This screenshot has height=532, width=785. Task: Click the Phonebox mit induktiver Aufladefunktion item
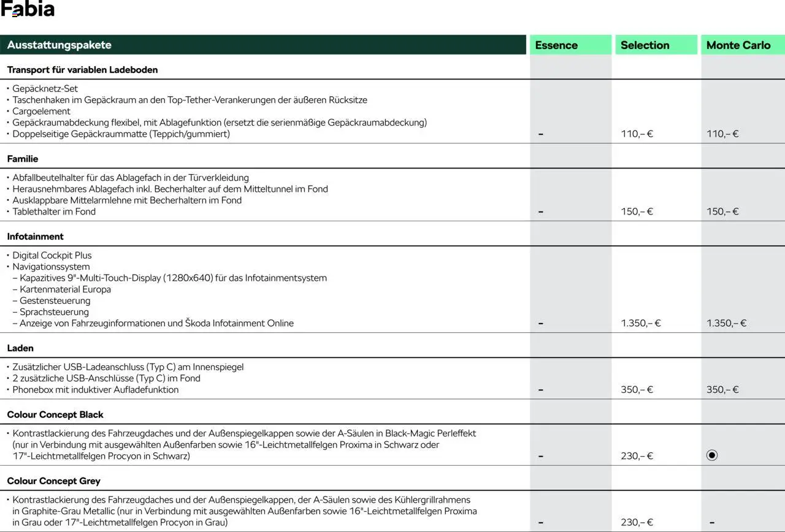pyautogui.click(x=96, y=390)
